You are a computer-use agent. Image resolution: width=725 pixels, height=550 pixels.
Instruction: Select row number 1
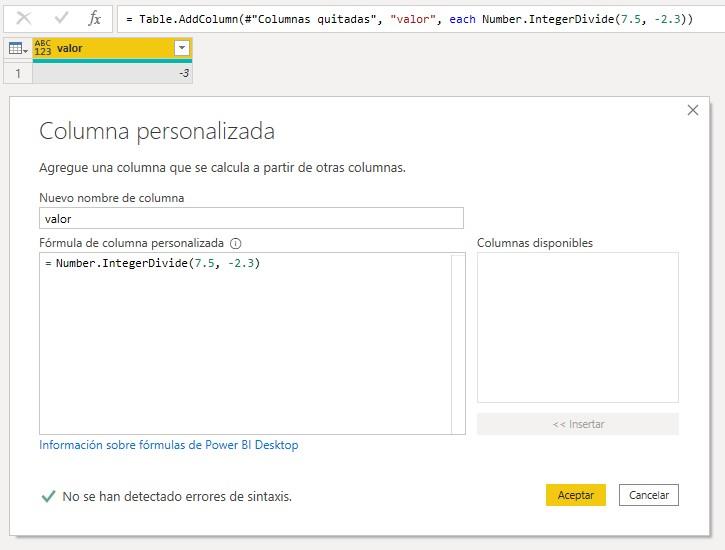[17, 73]
